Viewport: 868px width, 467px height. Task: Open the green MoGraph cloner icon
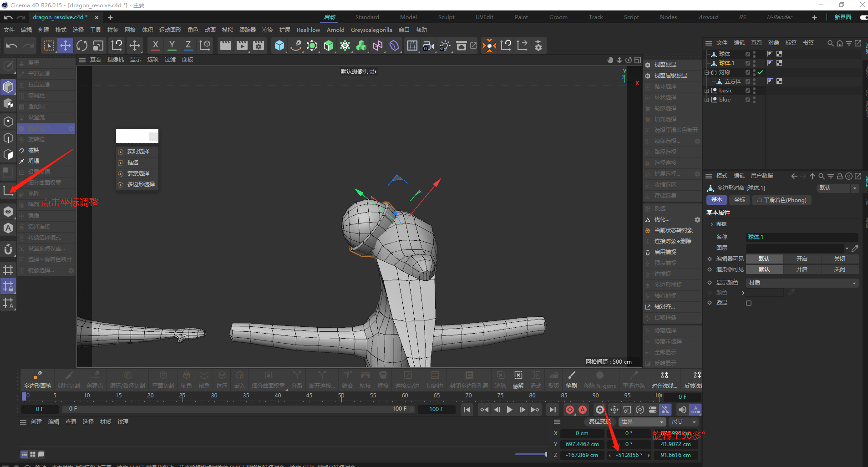(x=361, y=46)
